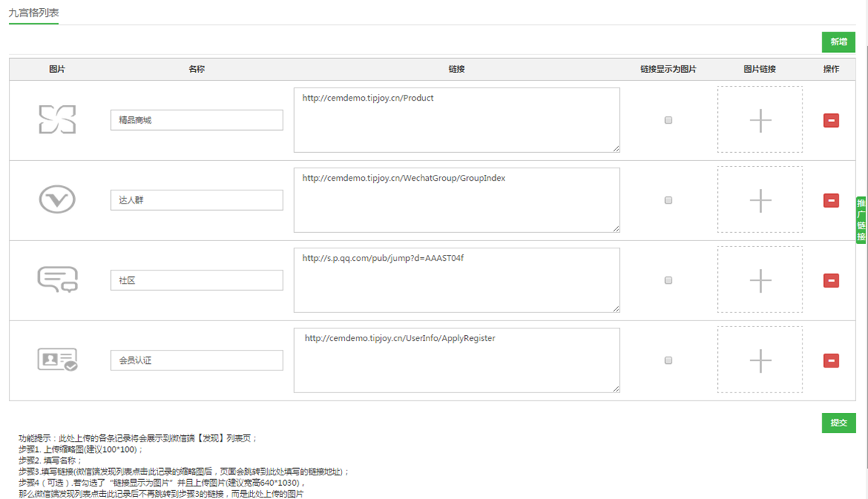Remove the 达人群 row using minus button
Image resolution: width=868 pixels, height=499 pixels.
tap(831, 201)
